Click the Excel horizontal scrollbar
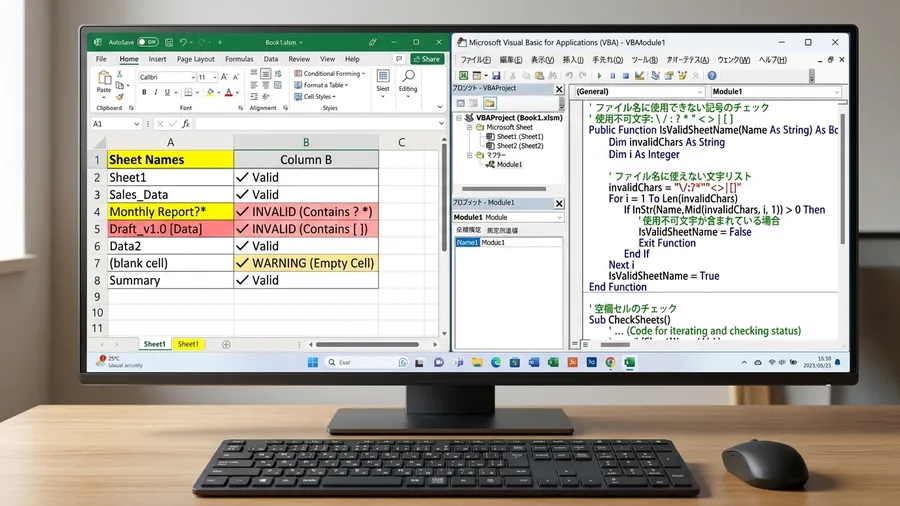 click(367, 344)
